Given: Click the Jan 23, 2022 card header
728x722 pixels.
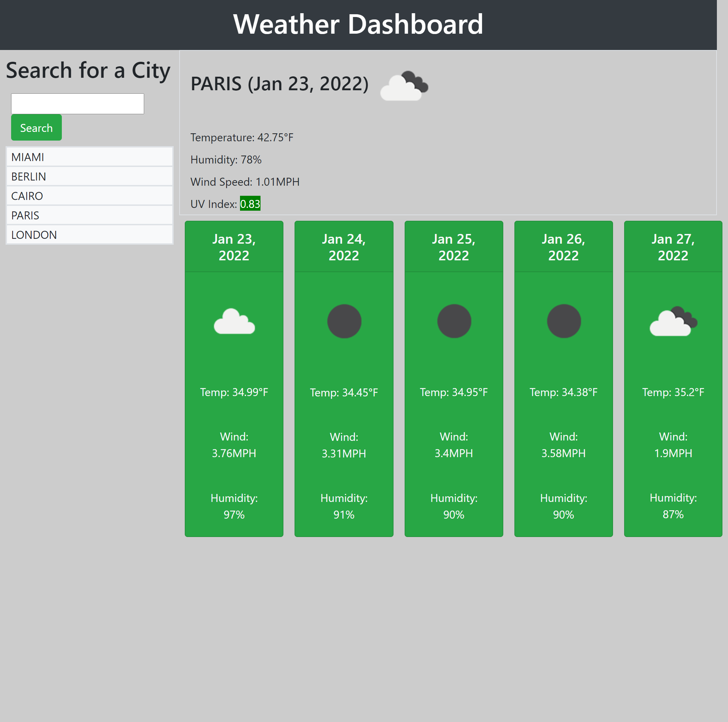Looking at the screenshot, I should [234, 247].
